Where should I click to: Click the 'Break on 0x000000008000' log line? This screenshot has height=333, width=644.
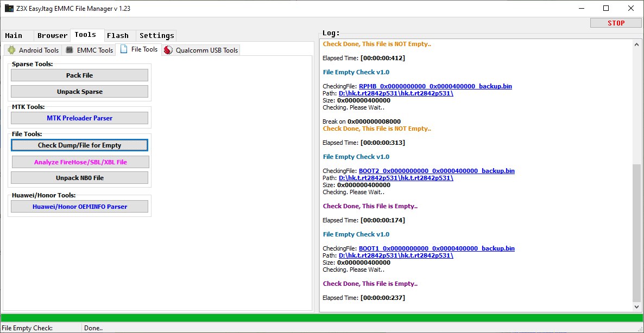(362, 121)
